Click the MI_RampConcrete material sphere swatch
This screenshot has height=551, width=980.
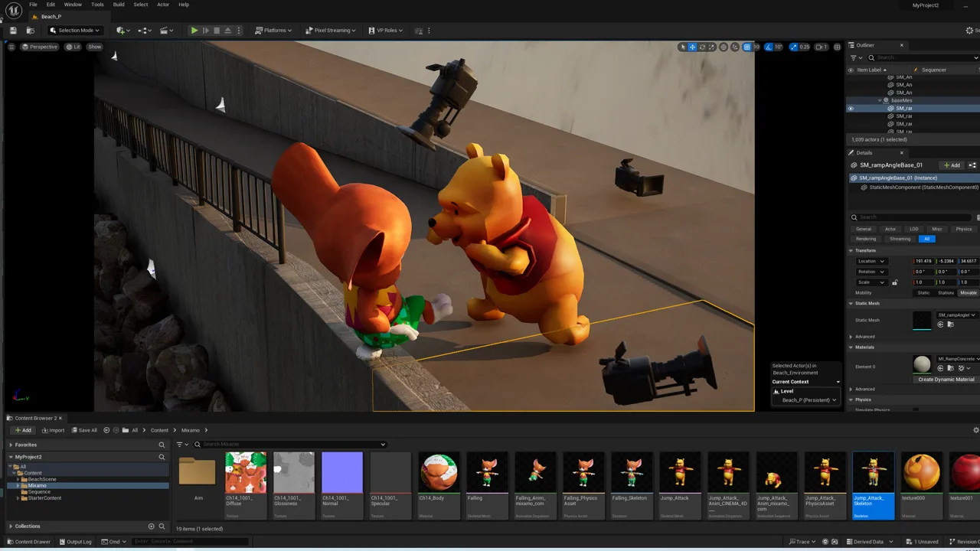923,364
